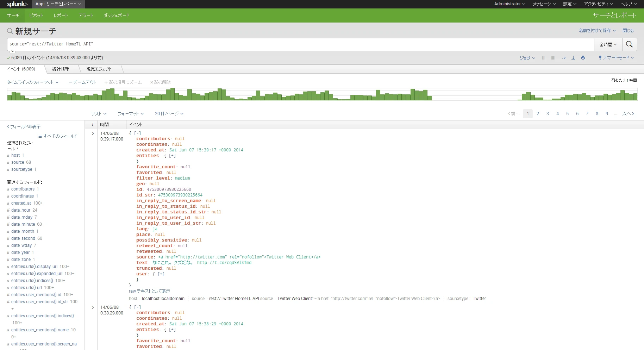Expand entities node in first event
The image size is (644, 350).
[x=172, y=156]
